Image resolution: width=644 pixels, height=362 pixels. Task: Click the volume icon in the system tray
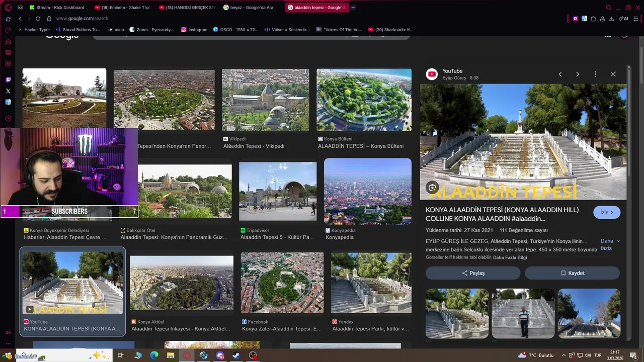pyautogui.click(x=588, y=355)
